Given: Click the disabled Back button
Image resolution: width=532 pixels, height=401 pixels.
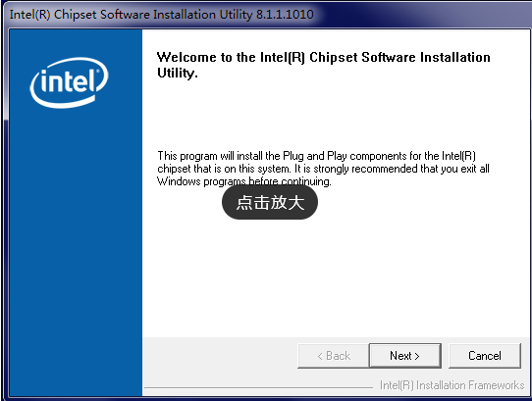Looking at the screenshot, I should [x=333, y=356].
